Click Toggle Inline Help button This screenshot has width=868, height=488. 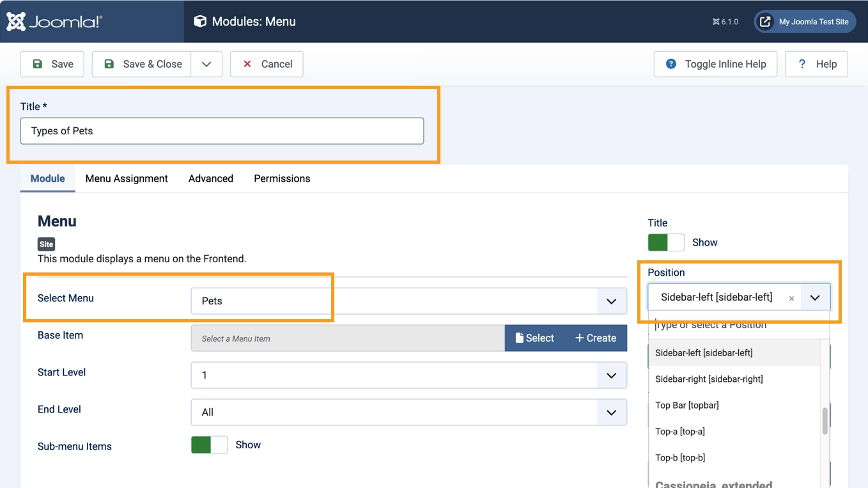coord(715,64)
